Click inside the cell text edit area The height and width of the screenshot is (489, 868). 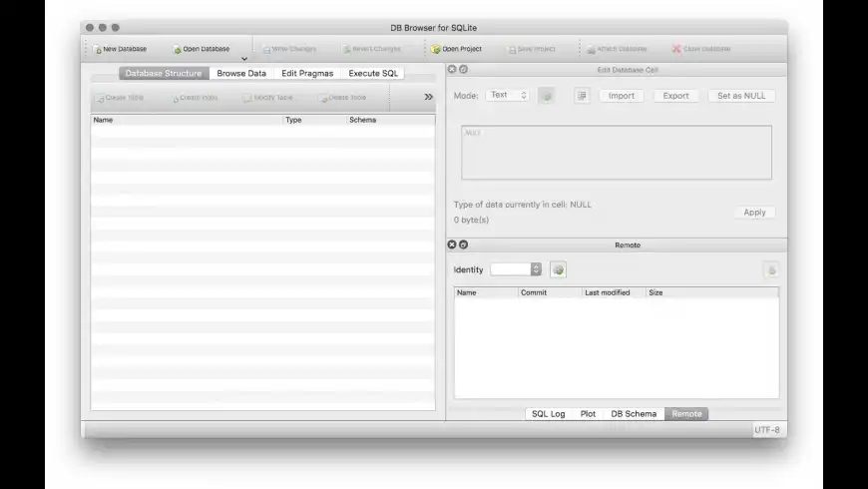[x=617, y=153]
